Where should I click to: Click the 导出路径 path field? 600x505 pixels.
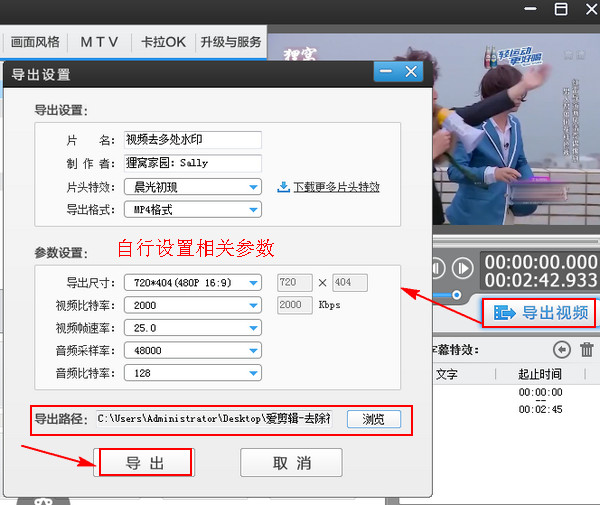pyautogui.click(x=214, y=419)
